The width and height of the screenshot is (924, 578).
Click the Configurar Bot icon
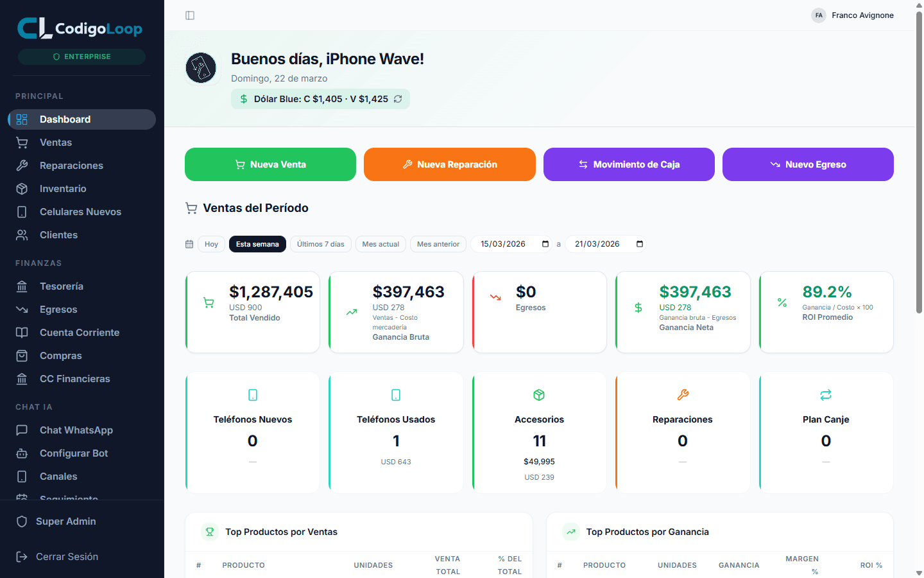(x=22, y=453)
